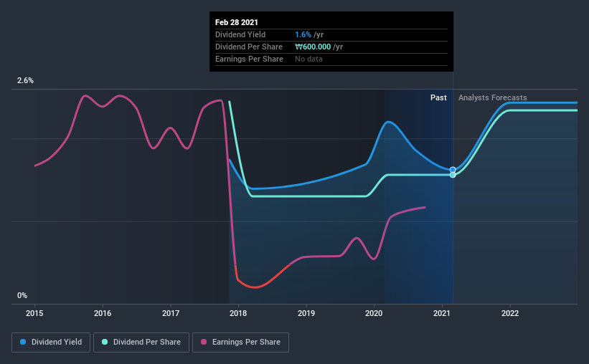Click the Earnings Per Share row label in tooltip

tap(249, 59)
